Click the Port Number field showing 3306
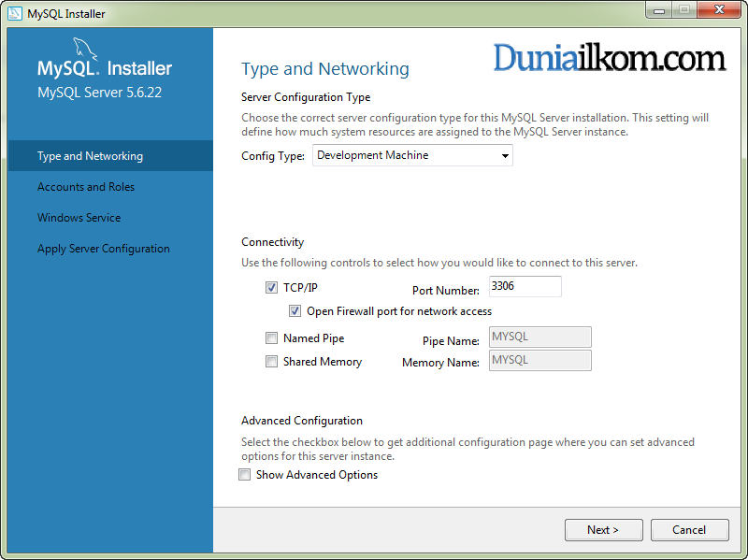748x560 pixels. (x=525, y=286)
